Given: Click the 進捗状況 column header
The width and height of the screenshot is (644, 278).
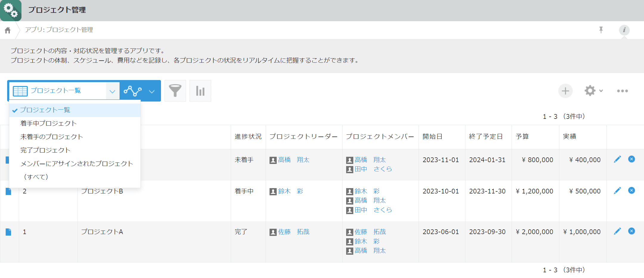Looking at the screenshot, I should [248, 137].
